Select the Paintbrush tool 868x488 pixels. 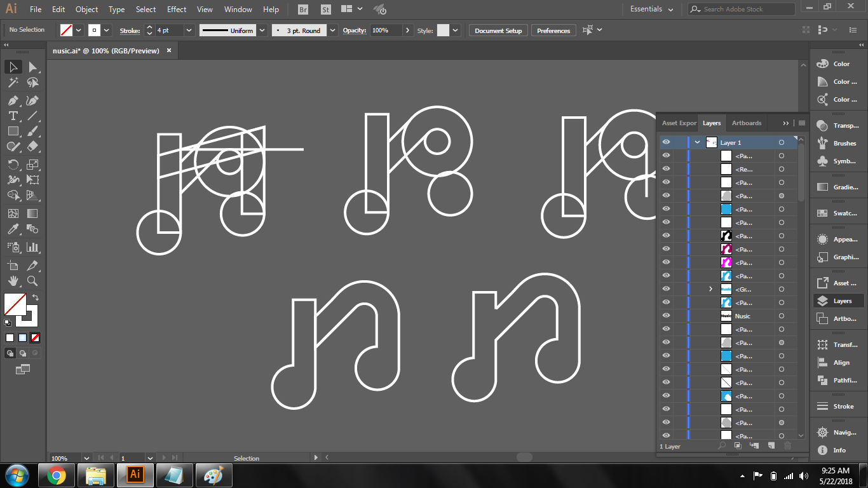[x=32, y=131]
